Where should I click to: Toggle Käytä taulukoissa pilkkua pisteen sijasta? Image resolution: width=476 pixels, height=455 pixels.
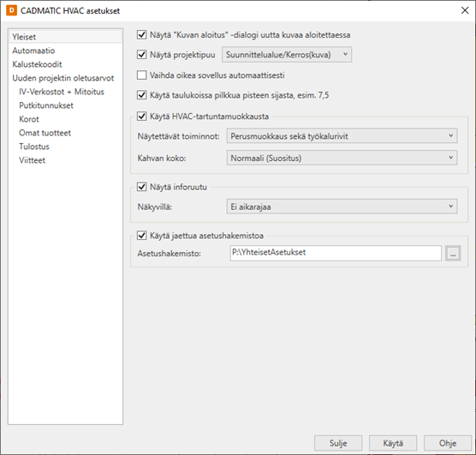142,95
